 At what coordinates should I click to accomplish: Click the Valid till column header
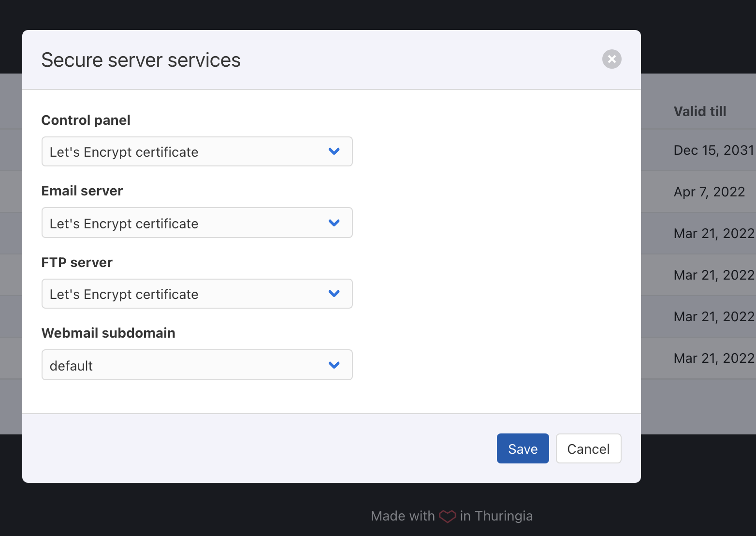[699, 111]
